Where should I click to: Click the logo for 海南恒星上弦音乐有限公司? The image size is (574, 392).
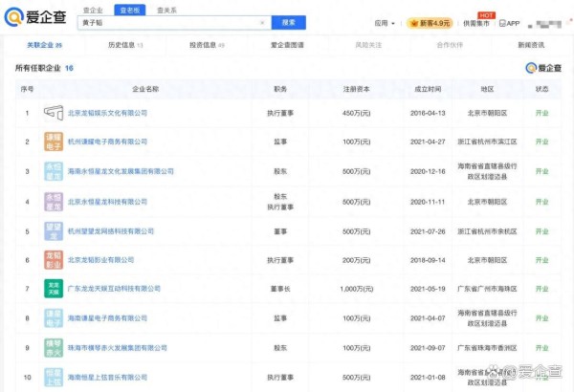(54, 378)
